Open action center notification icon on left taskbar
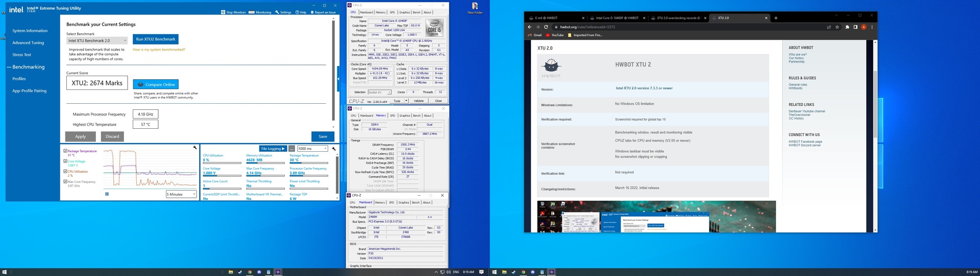Image resolution: width=980 pixels, height=276 pixels. (481, 272)
